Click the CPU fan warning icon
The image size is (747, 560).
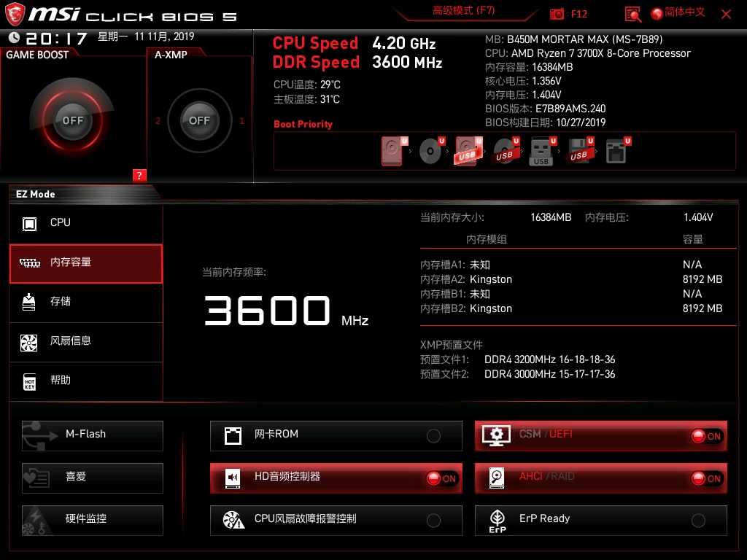(233, 520)
